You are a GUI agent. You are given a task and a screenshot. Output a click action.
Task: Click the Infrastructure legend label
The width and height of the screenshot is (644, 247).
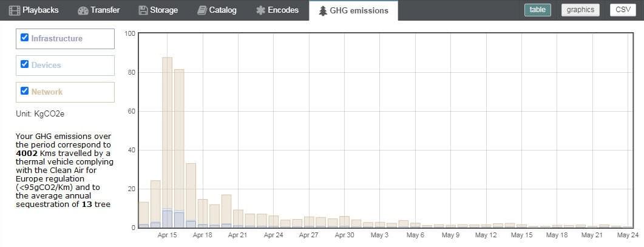tap(56, 39)
